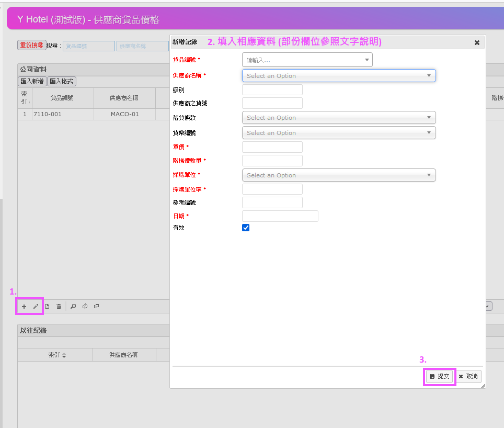Click the duplicate records icon

point(96,306)
